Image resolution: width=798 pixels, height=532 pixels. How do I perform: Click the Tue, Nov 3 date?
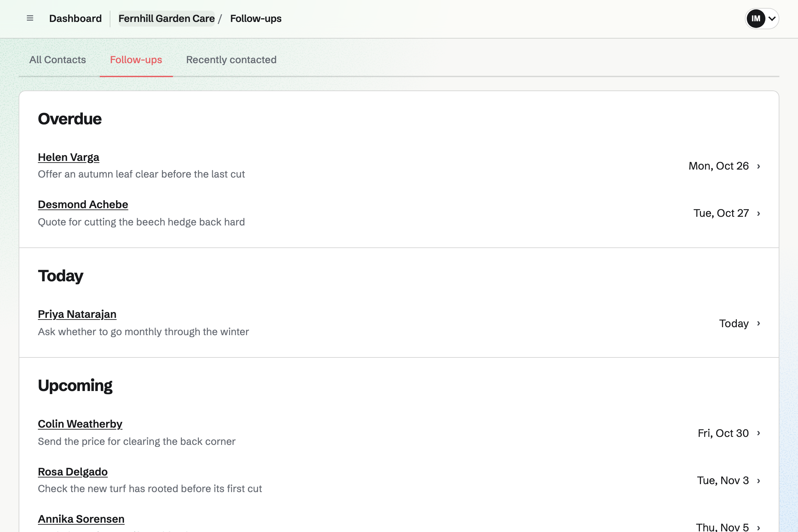pyautogui.click(x=723, y=480)
